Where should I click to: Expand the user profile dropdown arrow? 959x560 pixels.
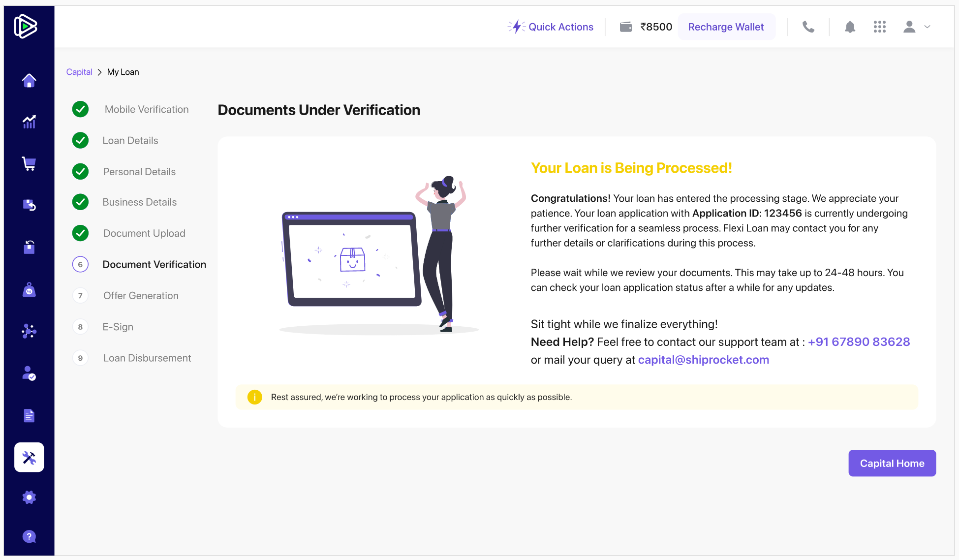[927, 27]
